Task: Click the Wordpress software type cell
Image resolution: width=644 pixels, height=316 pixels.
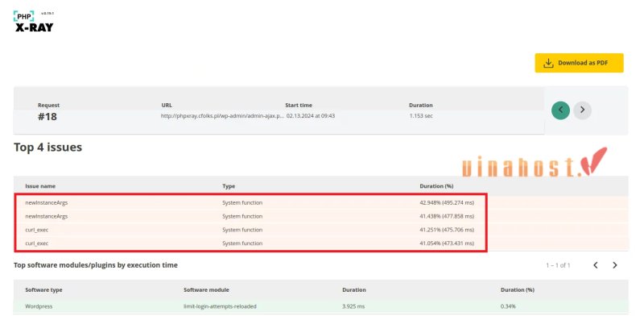Action: click(x=39, y=306)
